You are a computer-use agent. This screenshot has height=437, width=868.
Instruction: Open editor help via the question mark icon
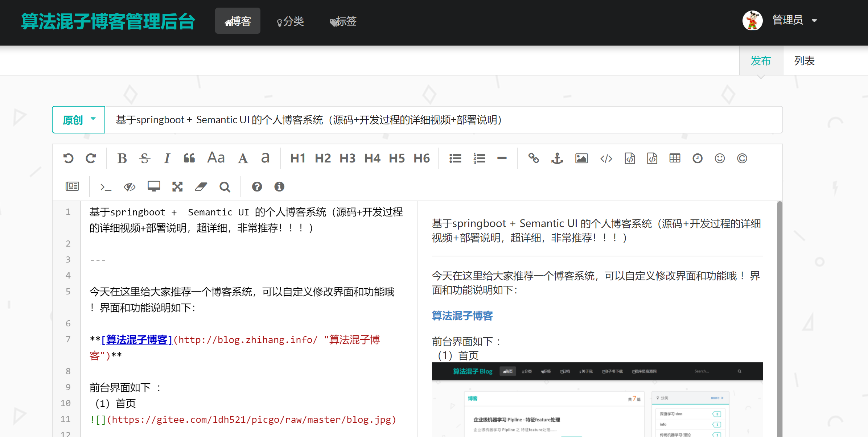[257, 186]
